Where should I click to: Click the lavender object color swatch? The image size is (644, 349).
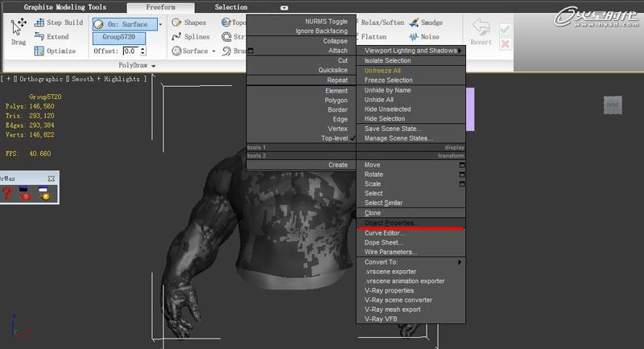pyautogui.click(x=470, y=109)
